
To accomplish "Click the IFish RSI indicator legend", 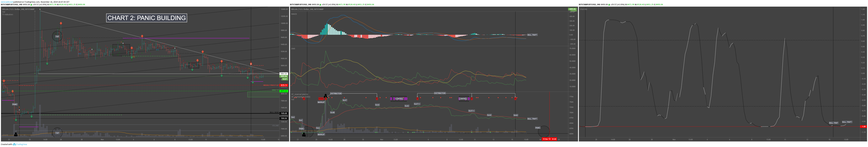I will pyautogui.click(x=584, y=9).
